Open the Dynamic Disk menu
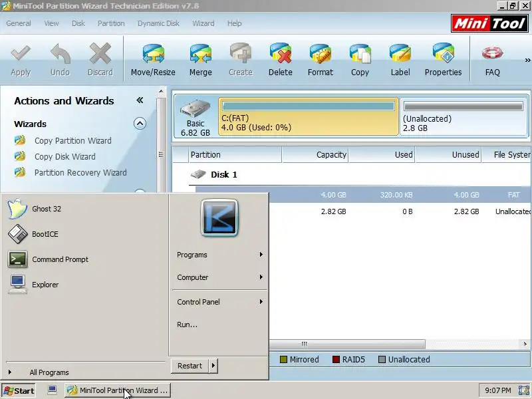Screen dimensions: 532x399 (158, 23)
